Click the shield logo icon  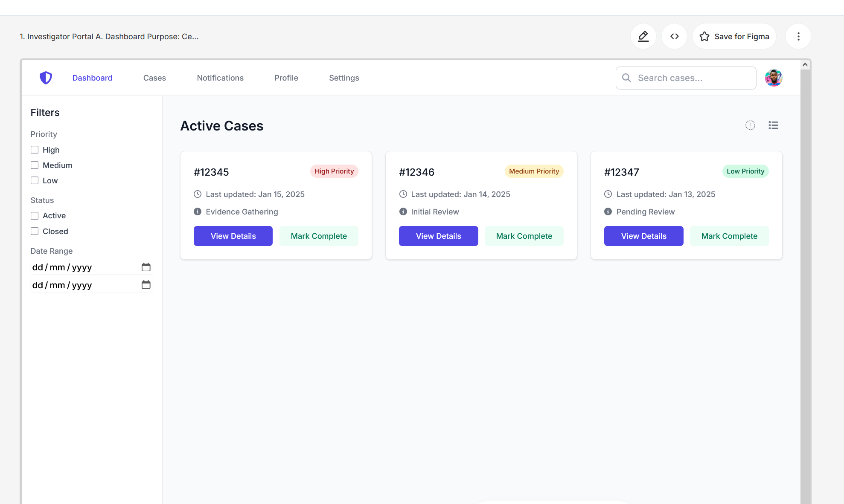point(46,78)
